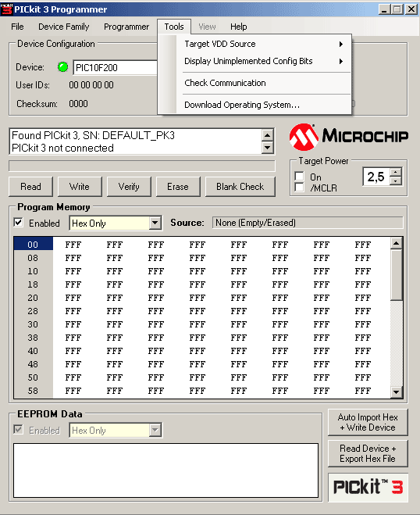The image size is (420, 515).
Task: Click the Read button
Action: [31, 187]
